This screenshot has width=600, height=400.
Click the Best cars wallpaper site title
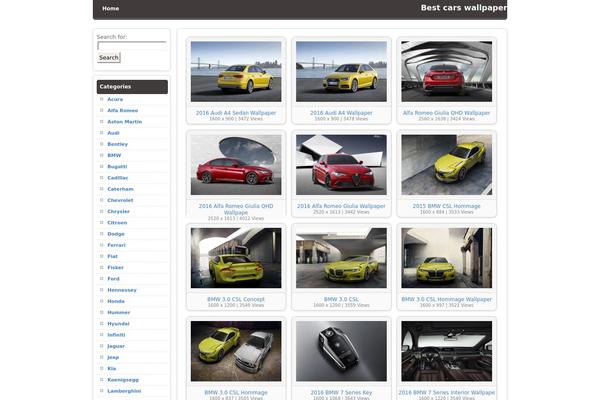(463, 8)
